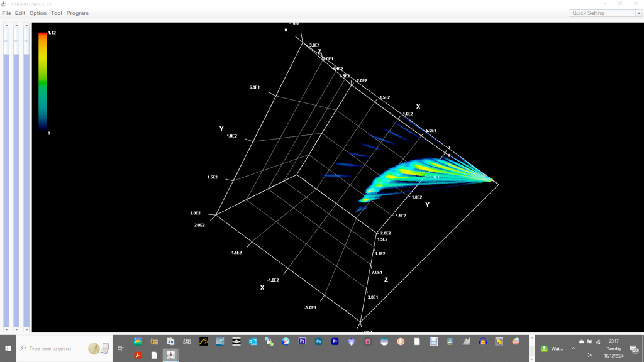The width and height of the screenshot is (644, 362).
Task: Click the cloud sync tray icon
Action: (582, 341)
